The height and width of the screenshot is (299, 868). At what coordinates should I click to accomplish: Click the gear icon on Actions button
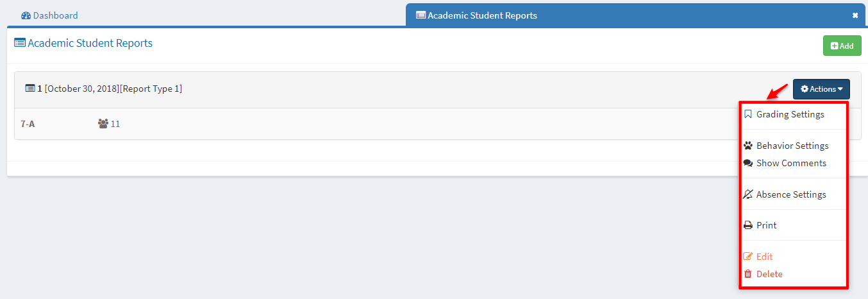click(x=804, y=90)
